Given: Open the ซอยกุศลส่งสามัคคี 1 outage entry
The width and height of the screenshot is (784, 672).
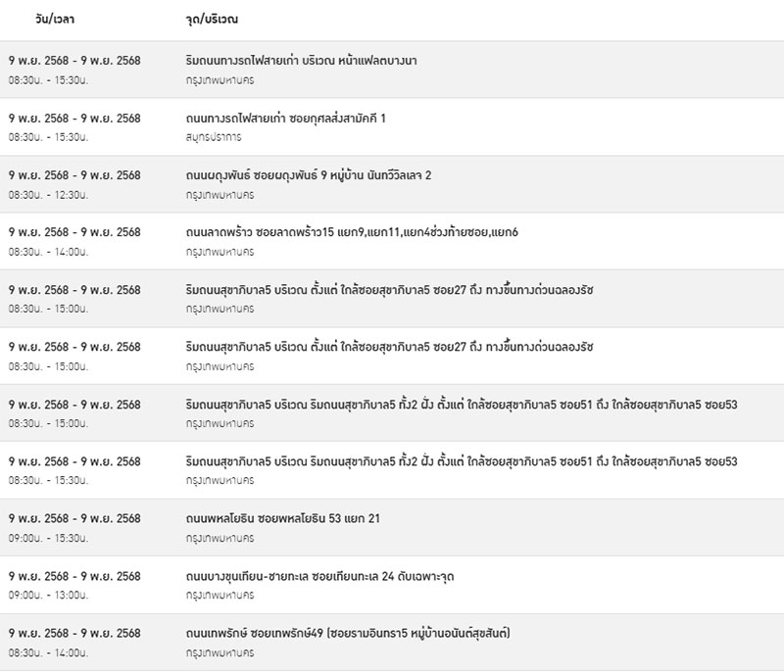Looking at the screenshot, I should [286, 119].
